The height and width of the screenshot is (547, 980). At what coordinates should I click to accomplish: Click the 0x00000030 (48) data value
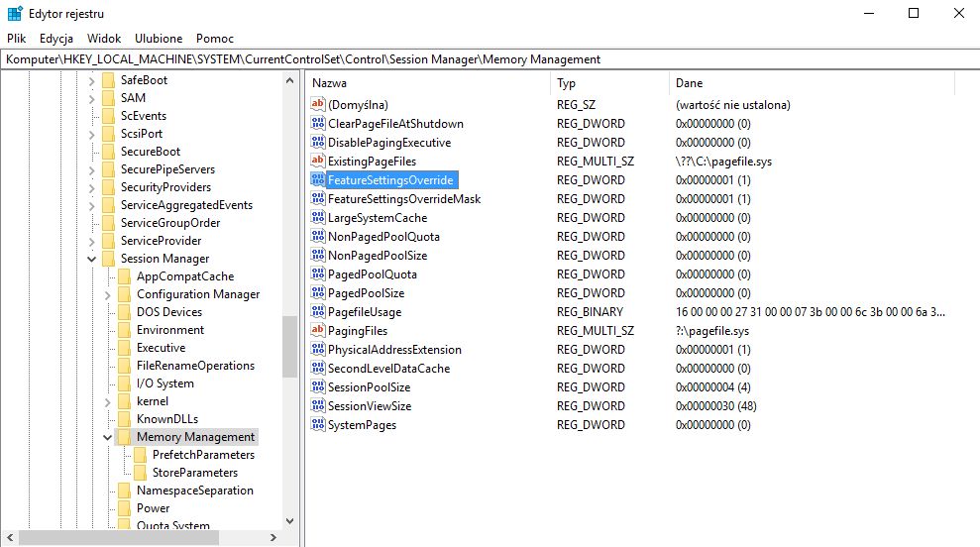[x=716, y=405]
